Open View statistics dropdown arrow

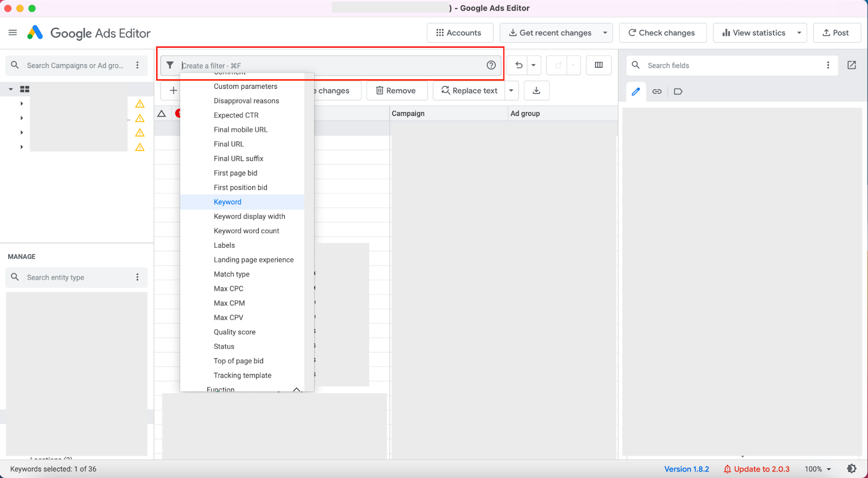[799, 33]
